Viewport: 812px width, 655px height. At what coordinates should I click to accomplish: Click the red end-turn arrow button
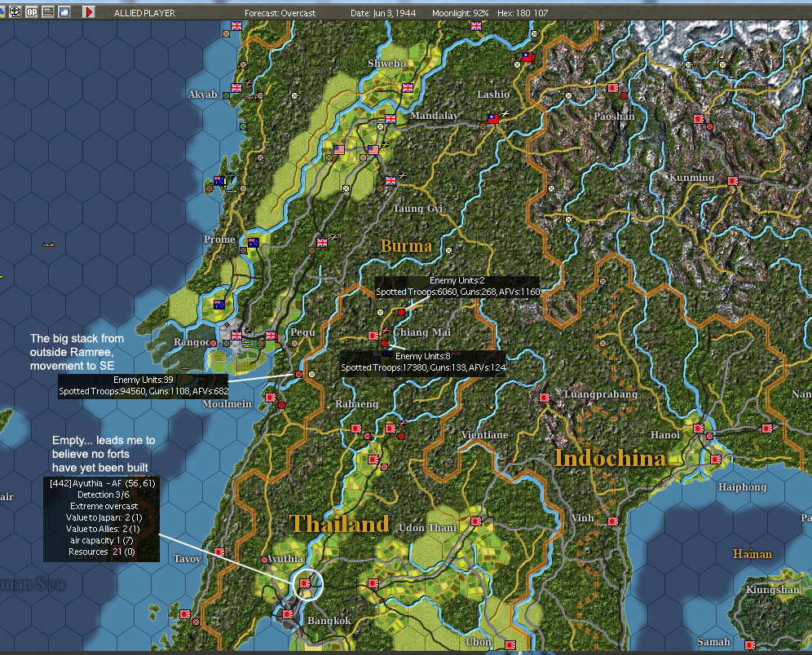(89, 12)
